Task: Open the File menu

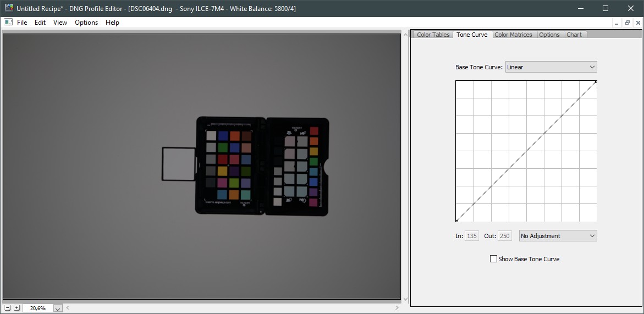Action: click(x=22, y=23)
